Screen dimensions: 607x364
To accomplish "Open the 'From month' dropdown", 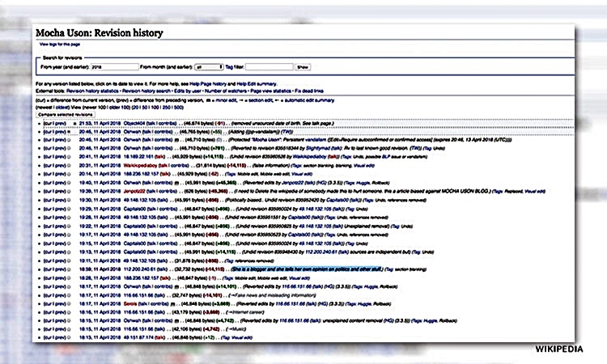I will coord(209,68).
